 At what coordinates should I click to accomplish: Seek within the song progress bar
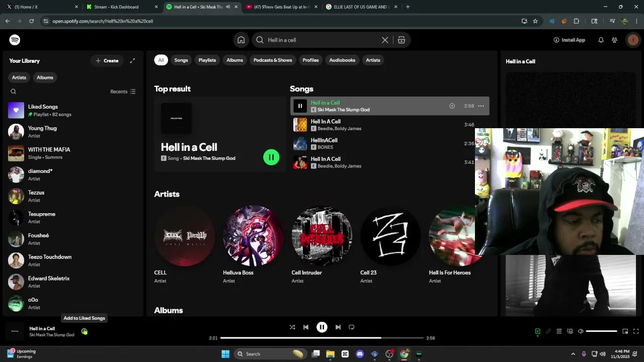coord(322,338)
